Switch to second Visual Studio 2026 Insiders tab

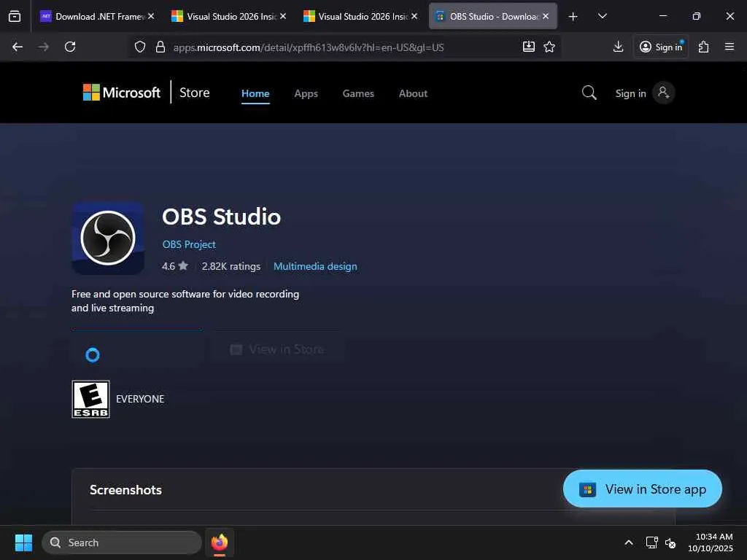(360, 16)
